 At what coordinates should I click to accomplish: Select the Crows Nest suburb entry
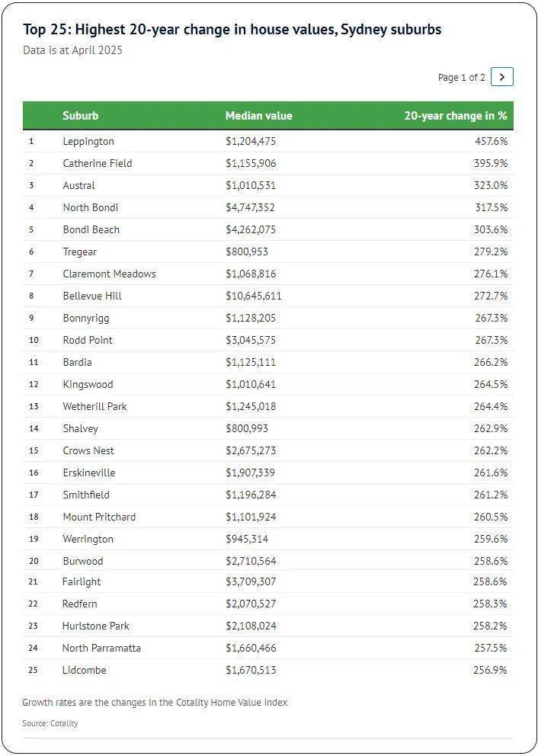point(88,450)
